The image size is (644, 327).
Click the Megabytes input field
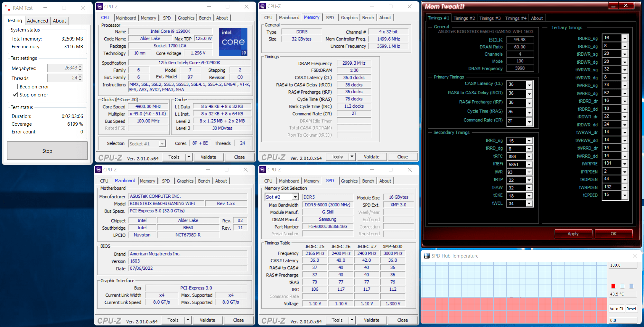pos(63,68)
